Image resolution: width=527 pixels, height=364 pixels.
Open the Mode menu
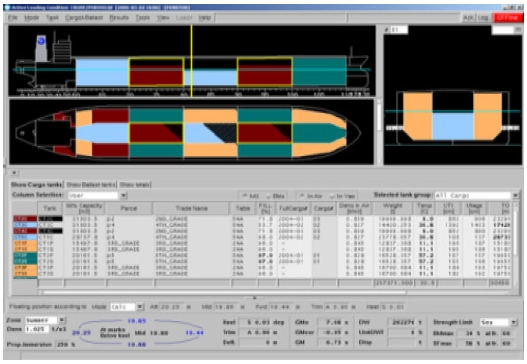tap(32, 17)
